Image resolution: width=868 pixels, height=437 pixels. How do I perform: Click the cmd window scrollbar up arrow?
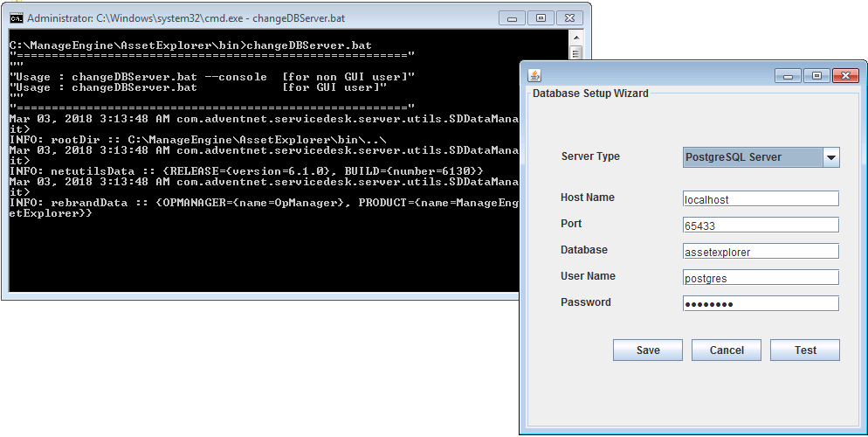point(575,38)
